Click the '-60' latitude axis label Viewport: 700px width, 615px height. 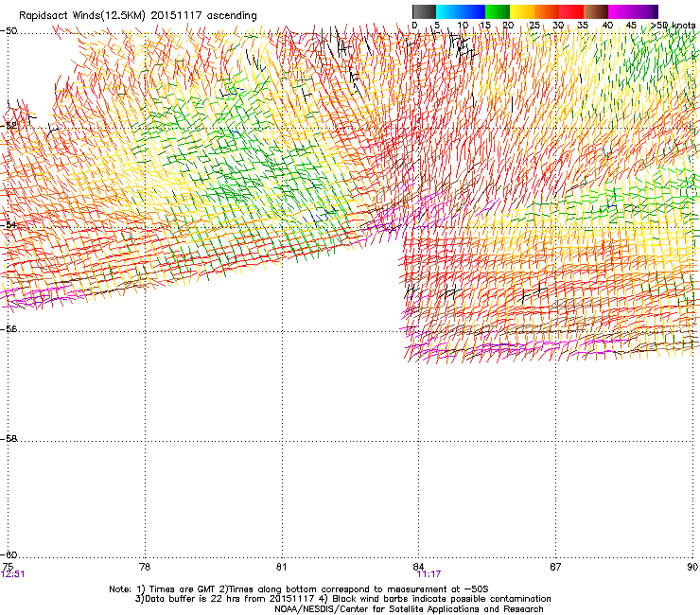coord(9,554)
